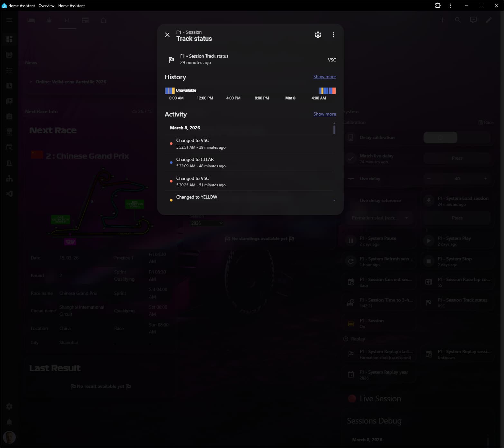Screen dimensions: 504x448
Task: Open the news link 'Velká cena Austrálie 2026'
Action: click(71, 82)
